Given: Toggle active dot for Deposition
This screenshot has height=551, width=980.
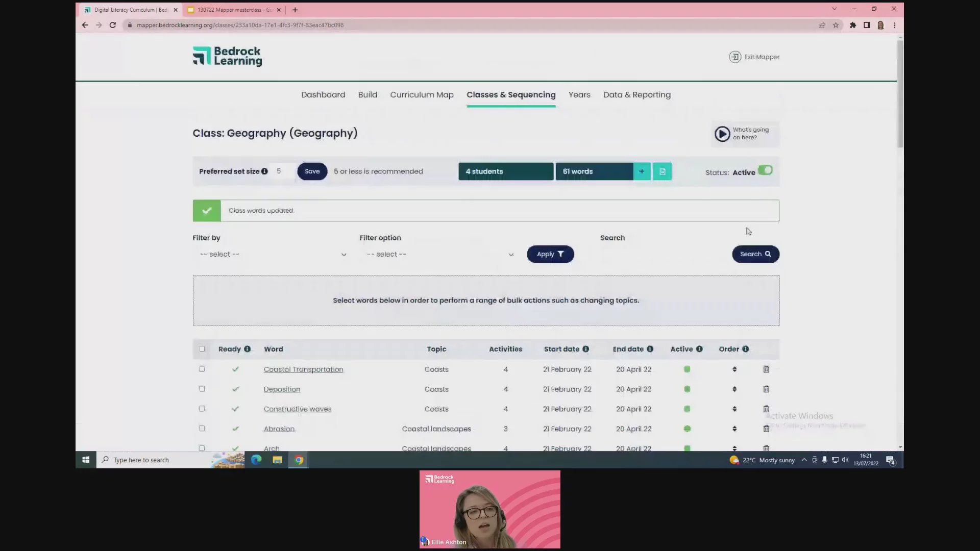Looking at the screenshot, I should (687, 389).
